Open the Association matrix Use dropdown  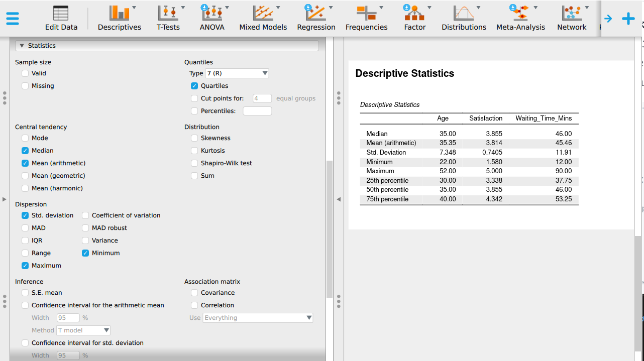tap(258, 318)
